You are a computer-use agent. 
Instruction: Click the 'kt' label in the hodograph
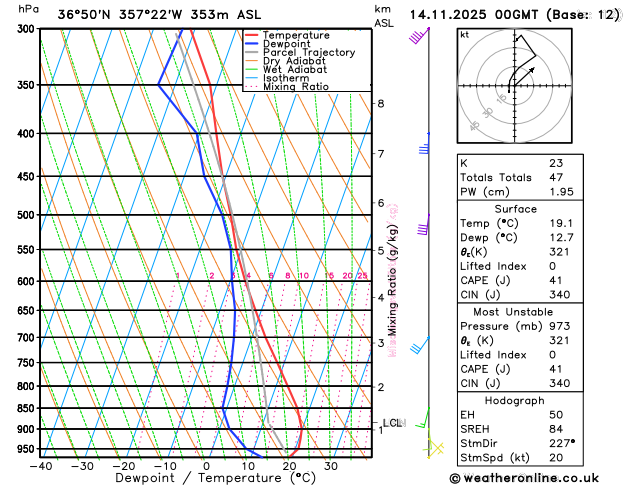click(465, 35)
